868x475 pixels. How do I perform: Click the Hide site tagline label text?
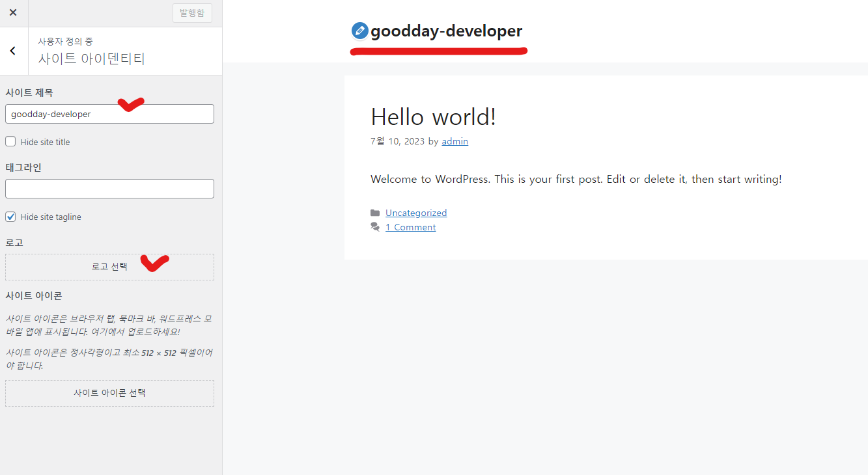[51, 217]
